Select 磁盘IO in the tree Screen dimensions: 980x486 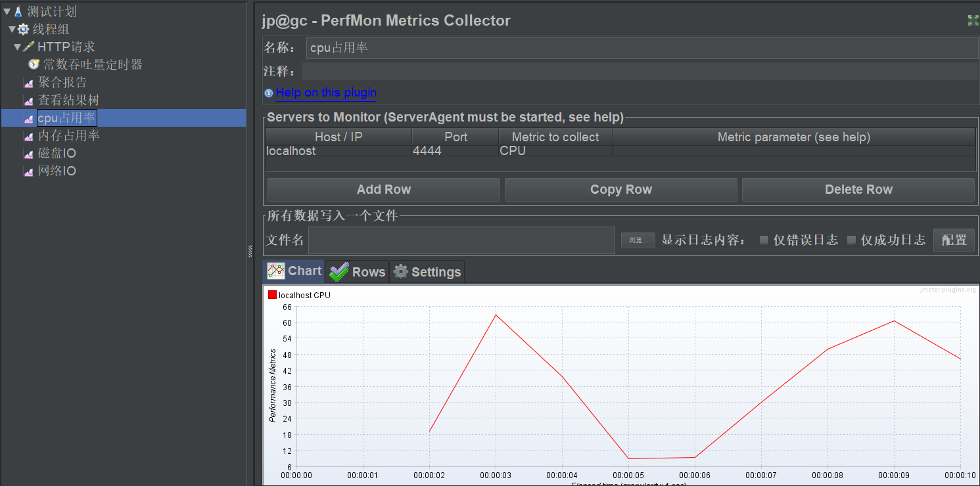[57, 154]
